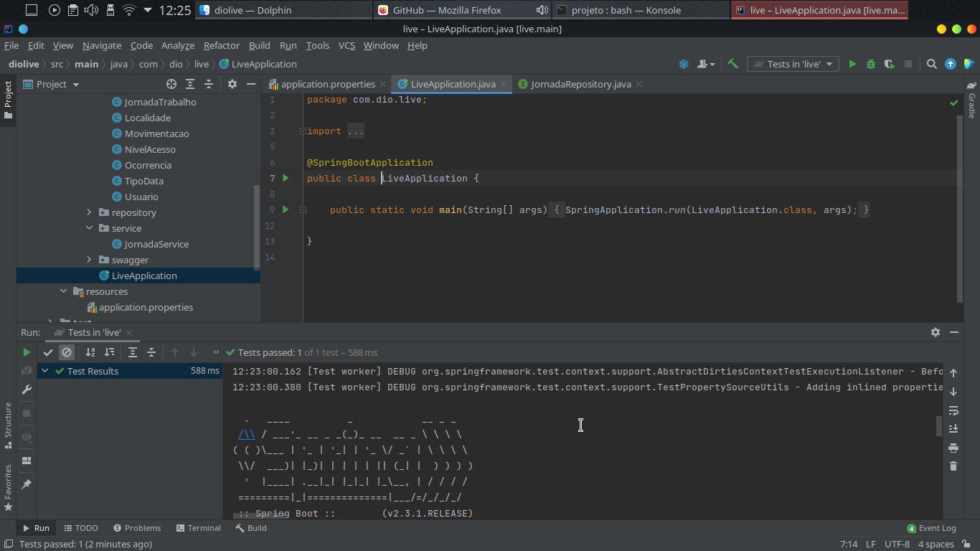Toggle the Show Ignored tests filter
980x551 pixels.
(67, 352)
